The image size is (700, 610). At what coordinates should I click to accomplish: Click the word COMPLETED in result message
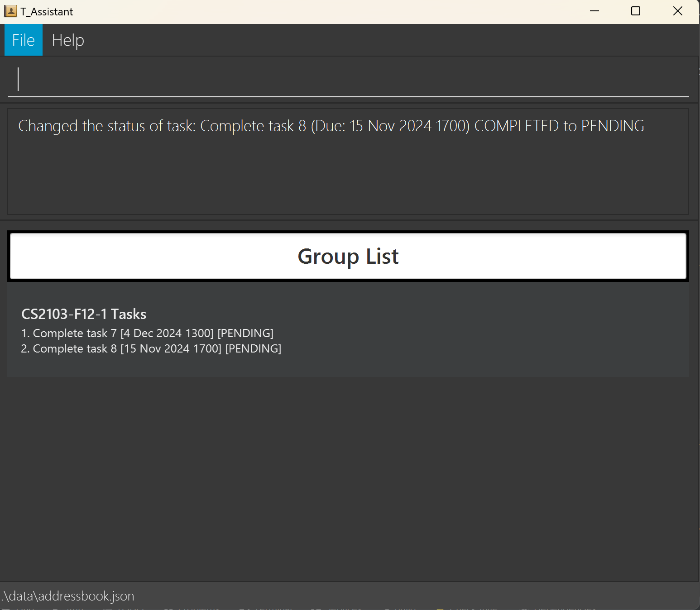[516, 126]
